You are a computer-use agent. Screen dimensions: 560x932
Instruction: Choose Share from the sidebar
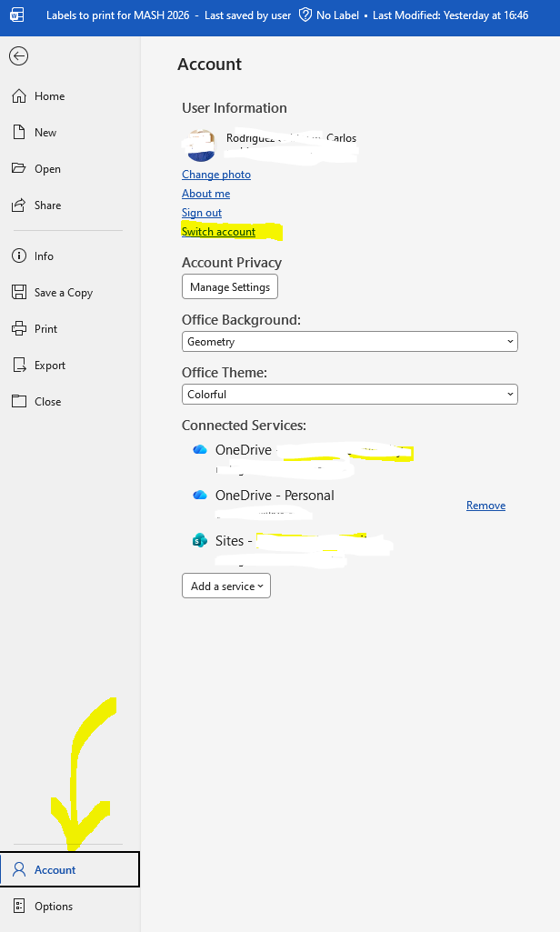tap(70, 205)
